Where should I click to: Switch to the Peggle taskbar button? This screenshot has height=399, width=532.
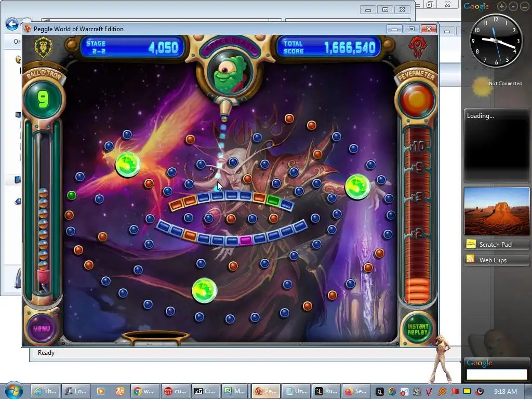coord(265,391)
